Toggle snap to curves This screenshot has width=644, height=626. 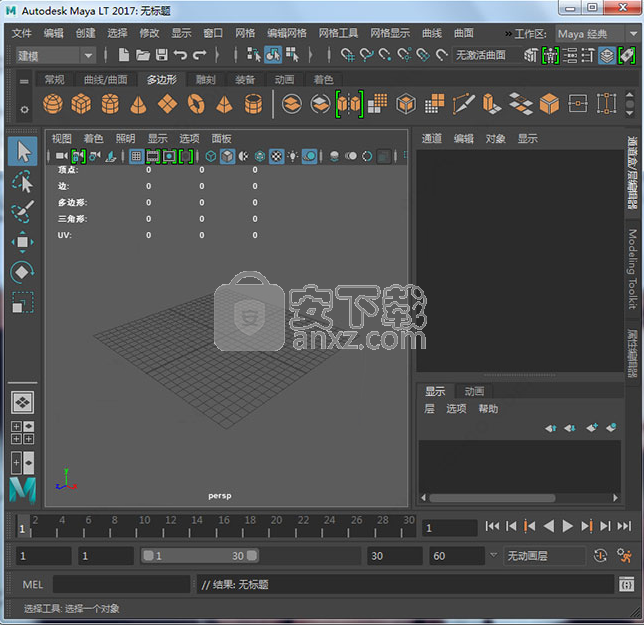pyautogui.click(x=366, y=55)
